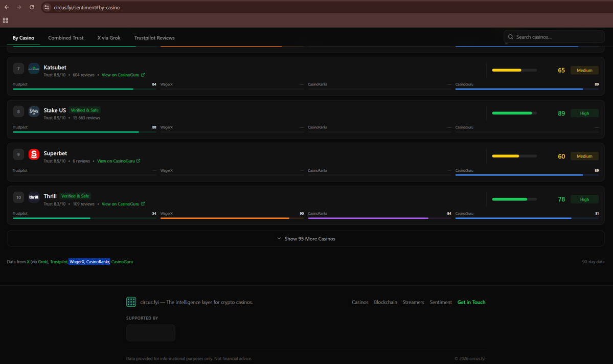The width and height of the screenshot is (613, 364).
Task: Click Superbet's score value 60
Action: coord(561,156)
